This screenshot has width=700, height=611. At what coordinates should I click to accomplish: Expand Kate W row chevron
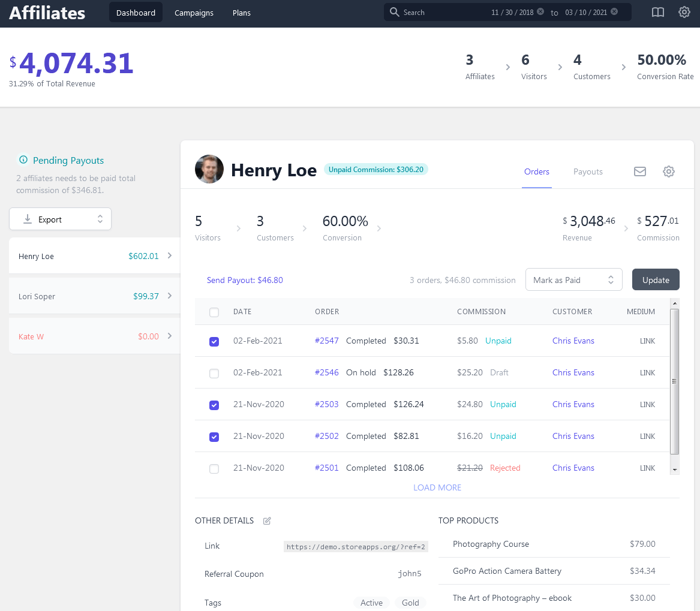point(170,336)
